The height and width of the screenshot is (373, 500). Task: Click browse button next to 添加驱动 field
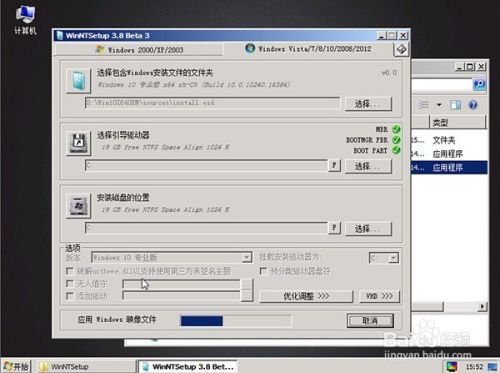(x=247, y=296)
